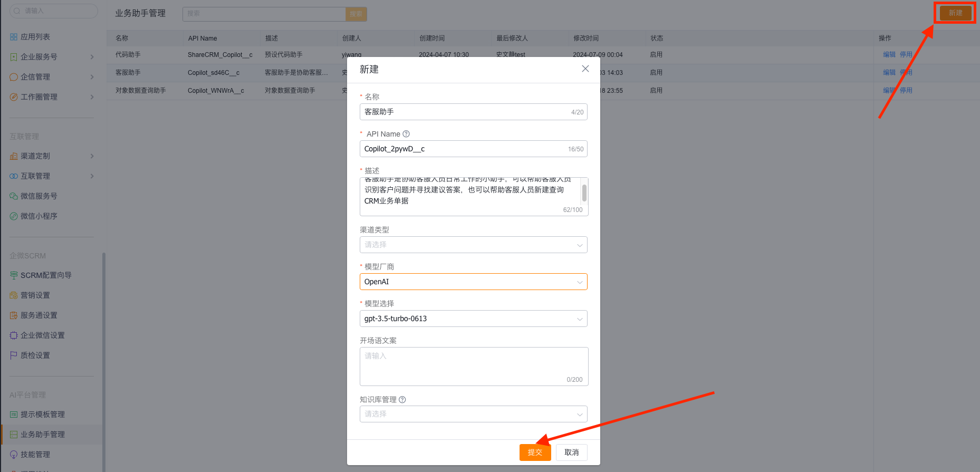Viewport: 980px width, 472px height.
Task: Close the 新建 dialog with X
Action: pos(585,69)
